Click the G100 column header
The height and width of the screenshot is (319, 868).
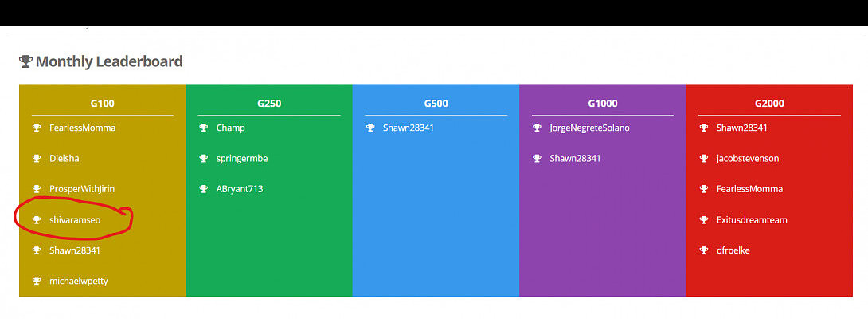[102, 104]
